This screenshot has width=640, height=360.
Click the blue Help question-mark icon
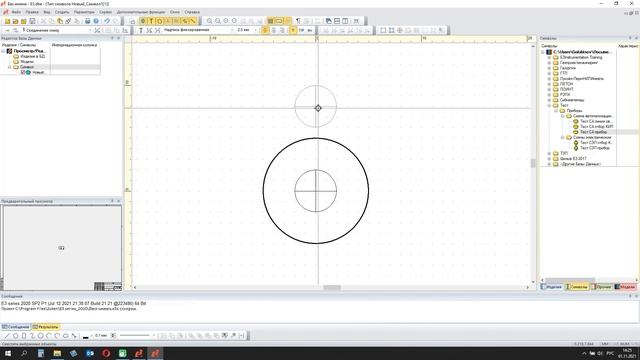(96, 21)
